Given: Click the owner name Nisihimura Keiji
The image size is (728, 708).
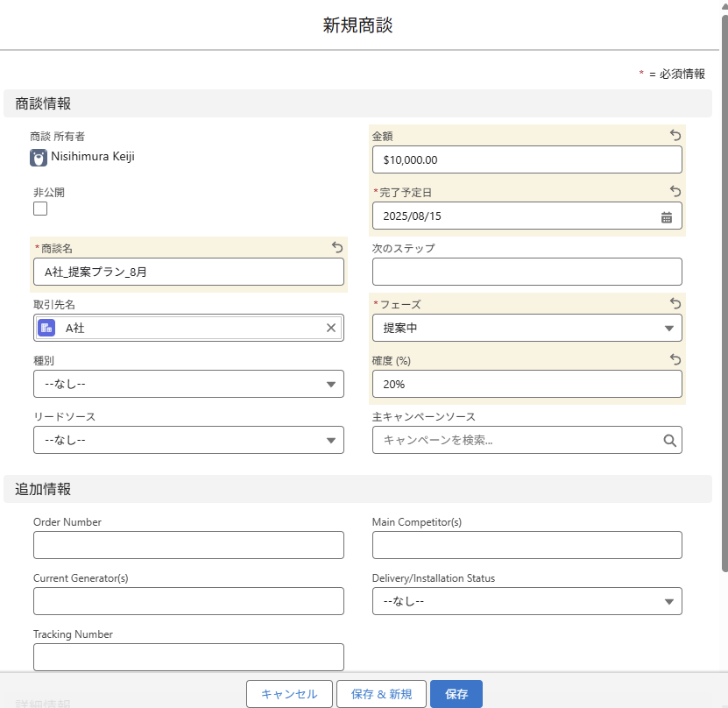Looking at the screenshot, I should pyautogui.click(x=93, y=157).
